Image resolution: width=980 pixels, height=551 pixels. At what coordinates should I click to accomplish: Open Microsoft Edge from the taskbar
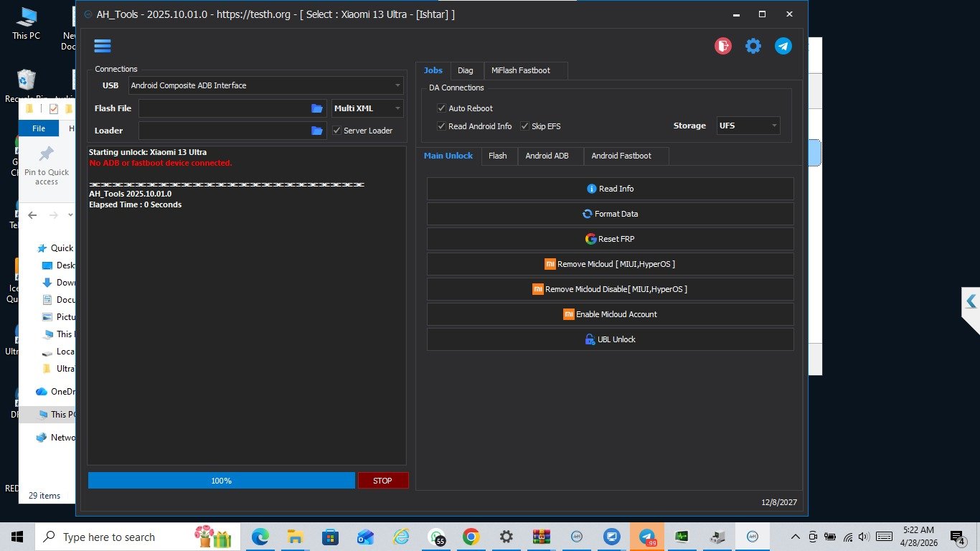pos(260,537)
